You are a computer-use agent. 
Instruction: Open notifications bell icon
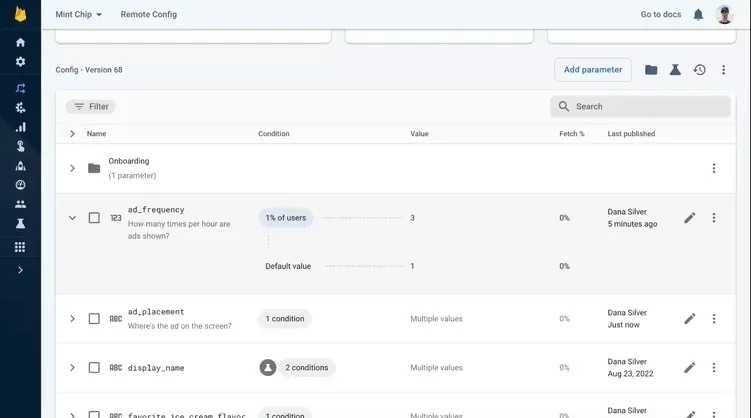click(698, 15)
